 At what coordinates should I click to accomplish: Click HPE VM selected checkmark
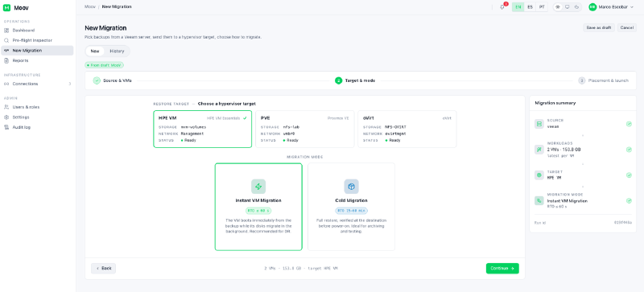pos(245,118)
